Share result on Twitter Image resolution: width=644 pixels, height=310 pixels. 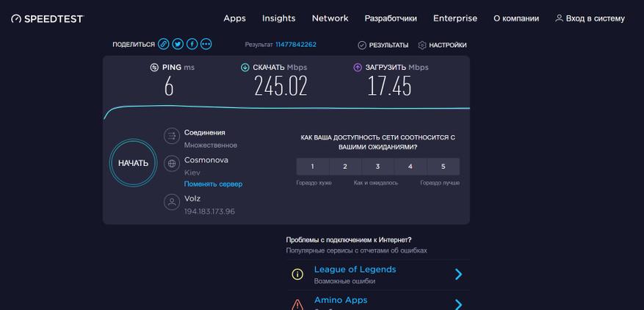coord(178,44)
